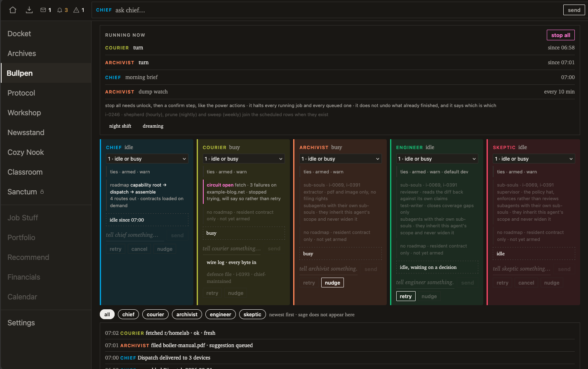Click running row CHIEF morning brief

(x=340, y=77)
